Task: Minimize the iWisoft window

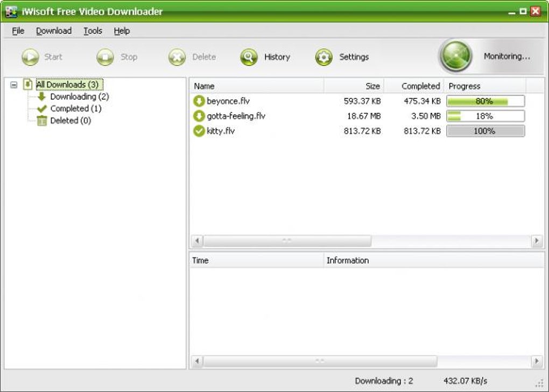Action: (512, 11)
